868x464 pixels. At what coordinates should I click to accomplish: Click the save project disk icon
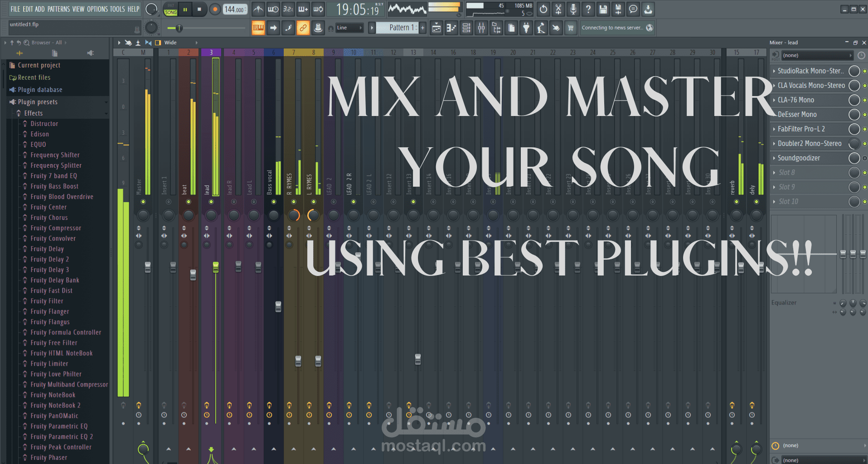[x=603, y=9]
